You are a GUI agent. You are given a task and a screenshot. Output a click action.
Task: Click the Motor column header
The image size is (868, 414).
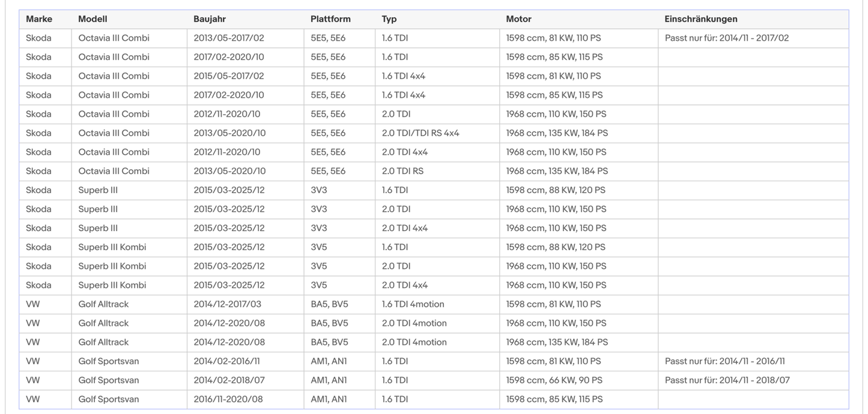pos(518,19)
